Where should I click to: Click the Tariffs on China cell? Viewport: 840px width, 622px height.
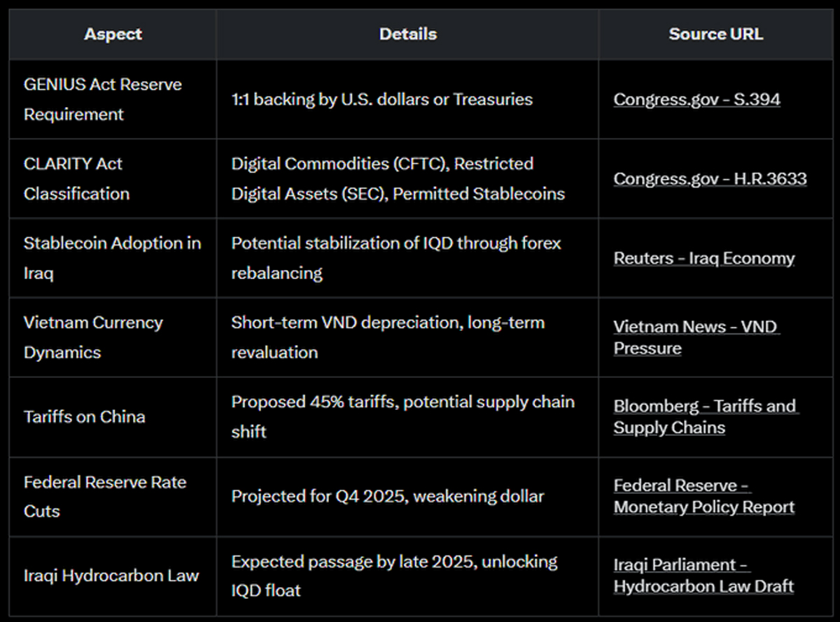[x=85, y=417]
